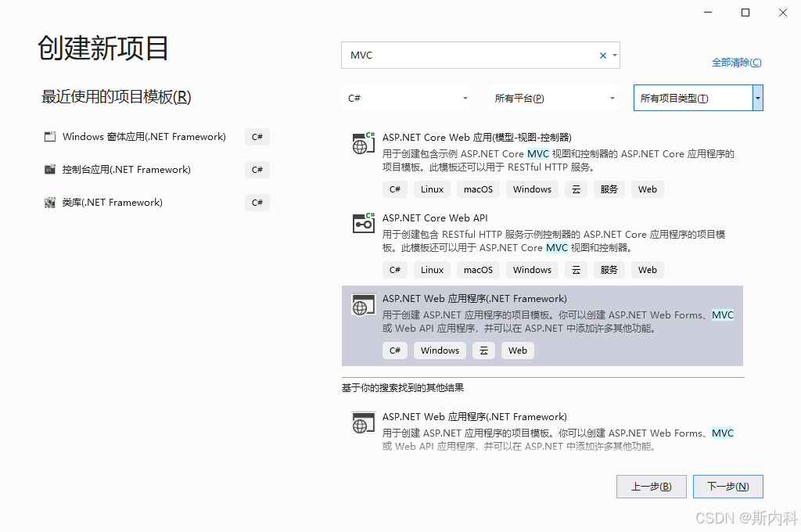This screenshot has width=801, height=532.
Task: Minimize the dialog window
Action: coord(707,13)
